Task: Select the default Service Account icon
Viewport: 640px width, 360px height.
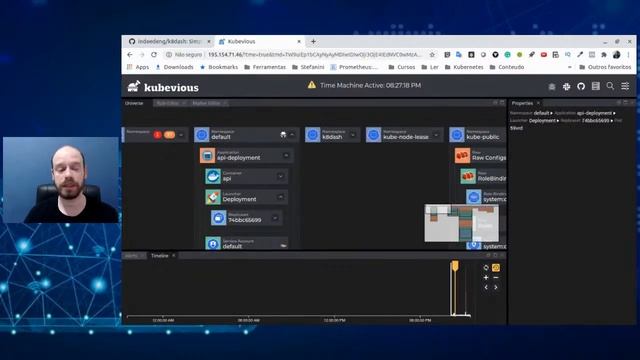Action: (213, 244)
